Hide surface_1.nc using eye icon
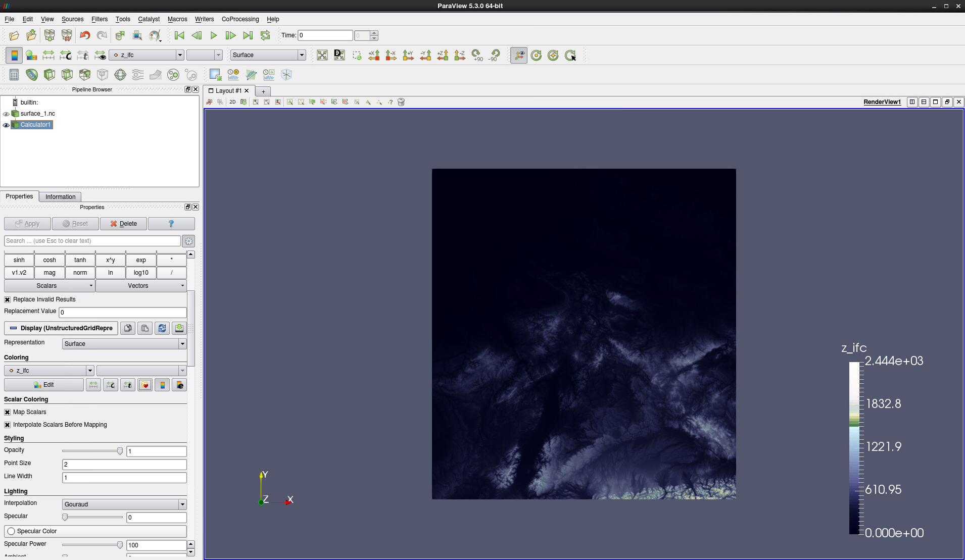 [6, 114]
